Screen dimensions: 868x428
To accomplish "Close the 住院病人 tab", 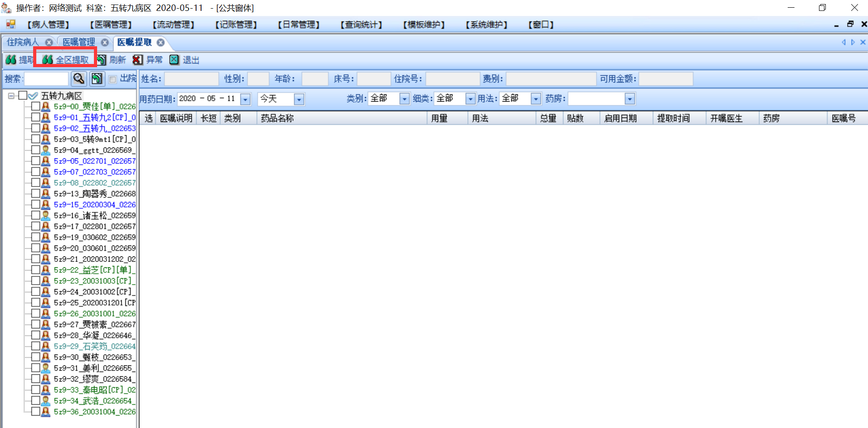I will (x=49, y=42).
